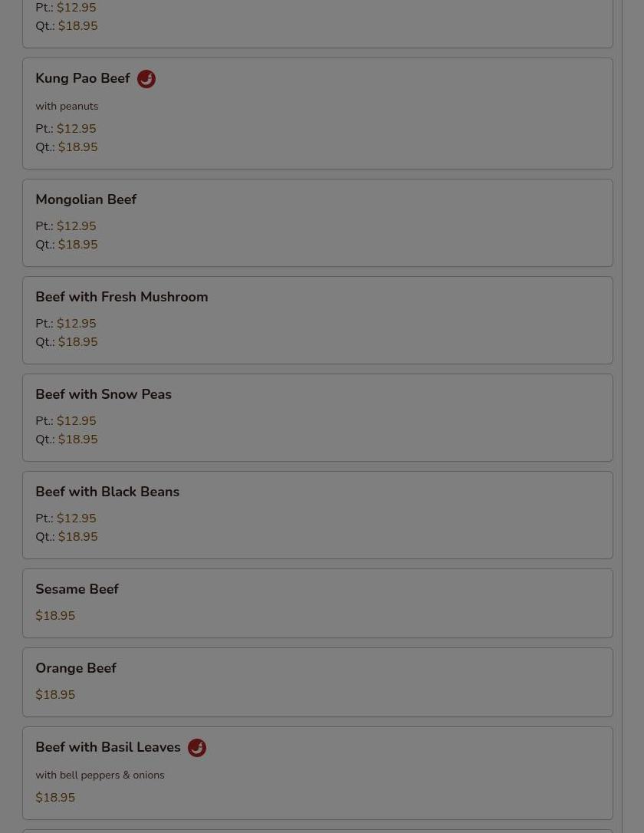644x833 pixels.
Task: Click the Sesame Beef $18.95 price
Action: [x=55, y=616]
